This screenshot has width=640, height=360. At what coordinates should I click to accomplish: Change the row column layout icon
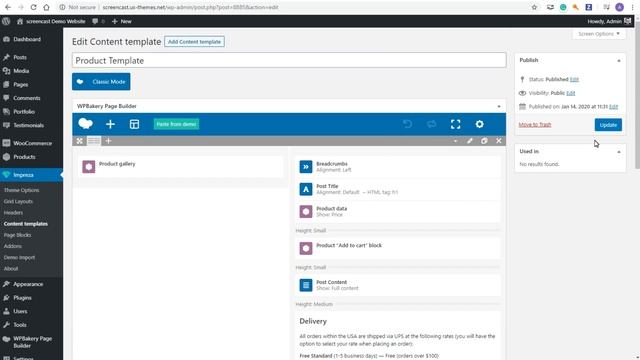[x=94, y=141]
